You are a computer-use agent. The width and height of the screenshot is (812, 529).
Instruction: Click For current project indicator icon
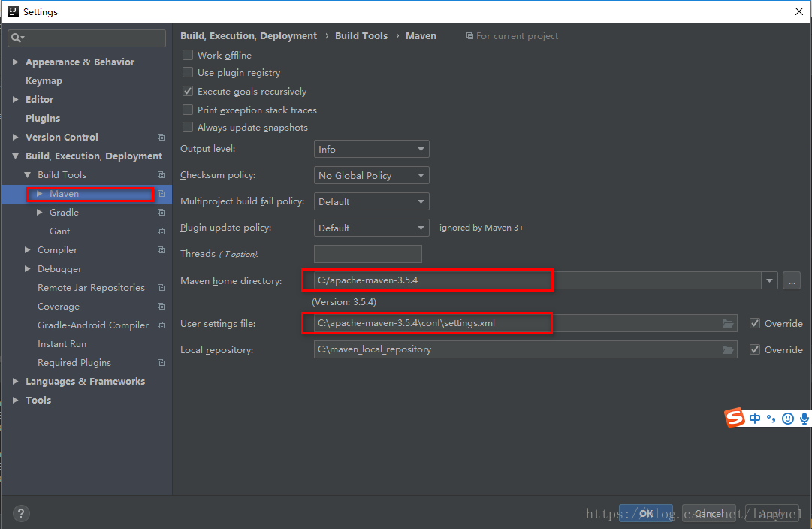pyautogui.click(x=469, y=36)
